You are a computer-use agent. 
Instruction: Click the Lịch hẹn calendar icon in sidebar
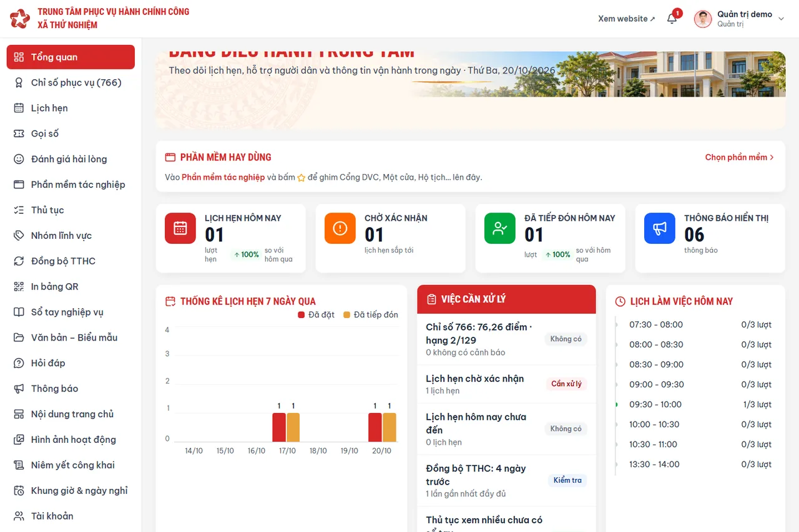[x=19, y=108]
